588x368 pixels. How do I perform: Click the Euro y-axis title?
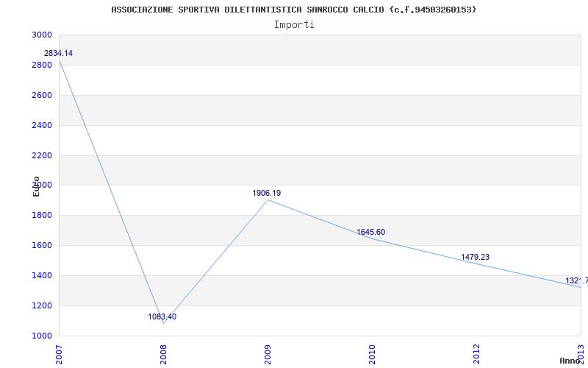(x=36, y=186)
